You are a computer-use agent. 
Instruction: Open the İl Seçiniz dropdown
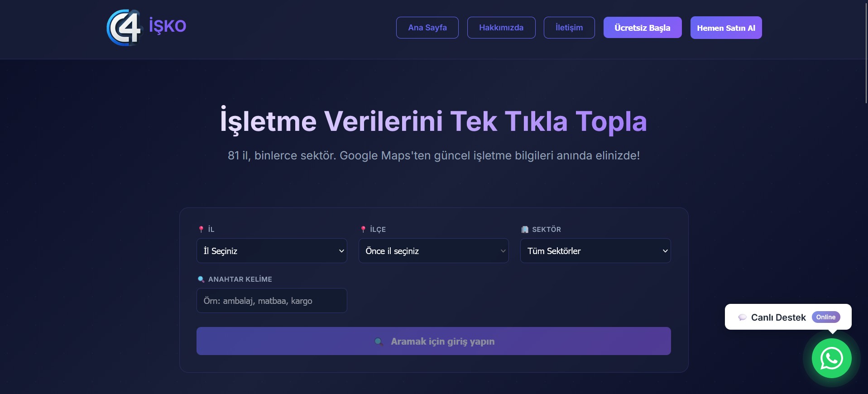[272, 251]
